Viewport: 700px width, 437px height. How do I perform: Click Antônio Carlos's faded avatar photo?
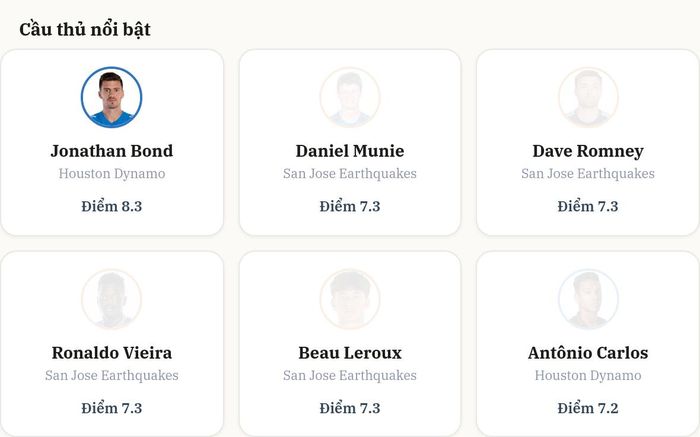pos(588,299)
